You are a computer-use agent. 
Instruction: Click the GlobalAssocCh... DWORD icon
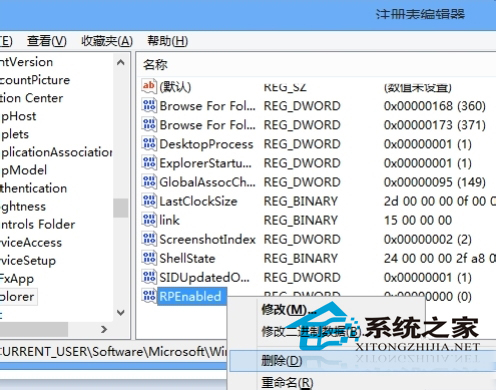click(x=149, y=181)
